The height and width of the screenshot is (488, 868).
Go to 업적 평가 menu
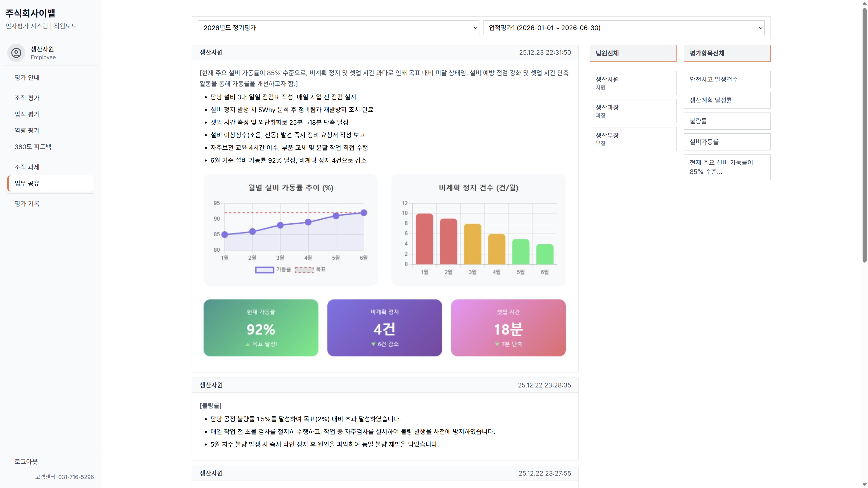point(27,114)
